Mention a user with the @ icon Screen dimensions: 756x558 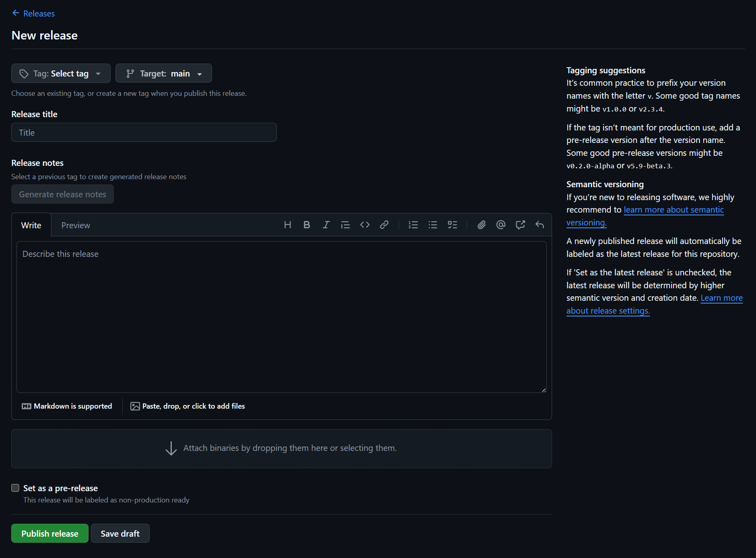tap(501, 225)
